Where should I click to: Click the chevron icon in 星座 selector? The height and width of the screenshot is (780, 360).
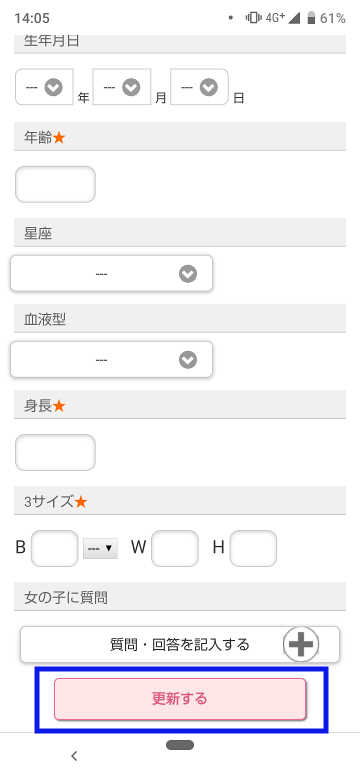point(188,274)
